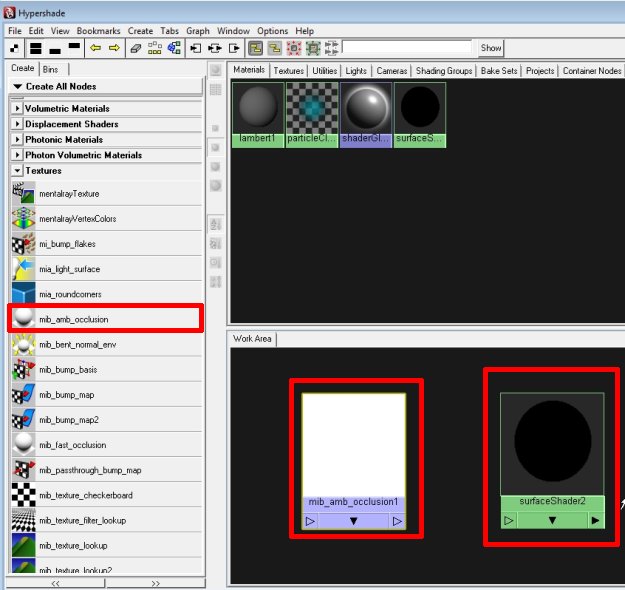Create a mia_roundcorners node
This screenshot has height=590, width=625.
[106, 294]
